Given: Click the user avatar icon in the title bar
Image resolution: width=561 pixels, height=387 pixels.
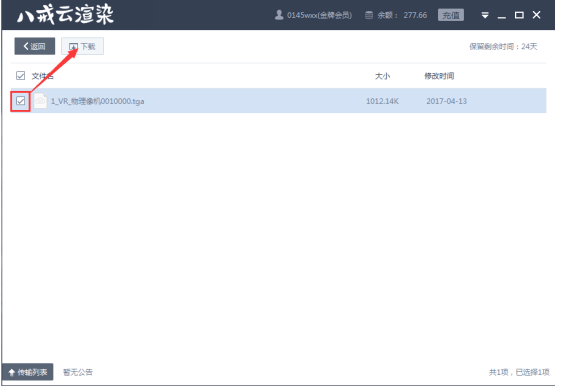Looking at the screenshot, I should click(x=279, y=15).
